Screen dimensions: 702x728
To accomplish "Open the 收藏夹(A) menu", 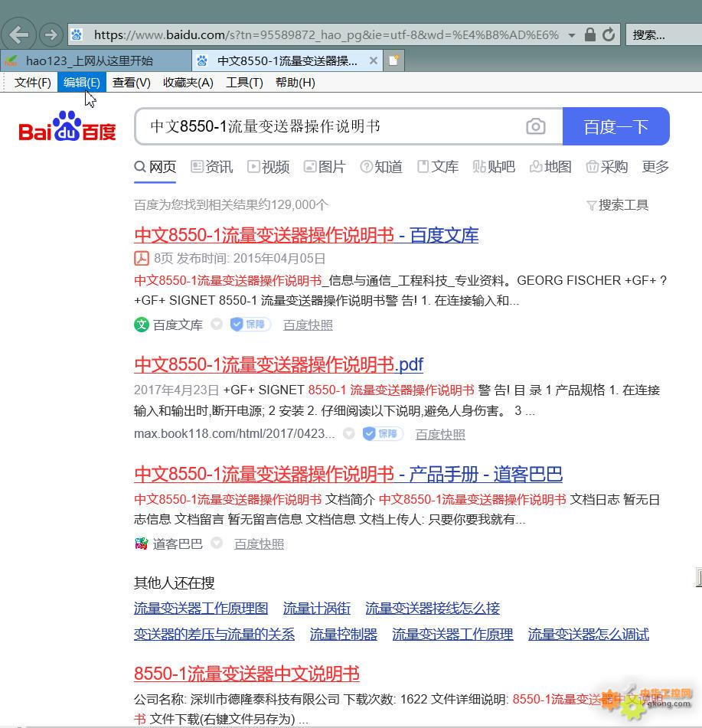I will [188, 83].
